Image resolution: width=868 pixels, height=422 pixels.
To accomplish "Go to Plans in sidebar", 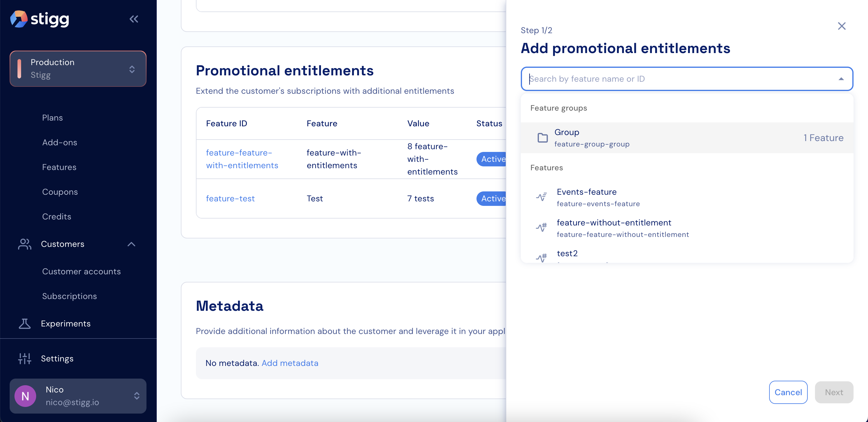I will (52, 118).
